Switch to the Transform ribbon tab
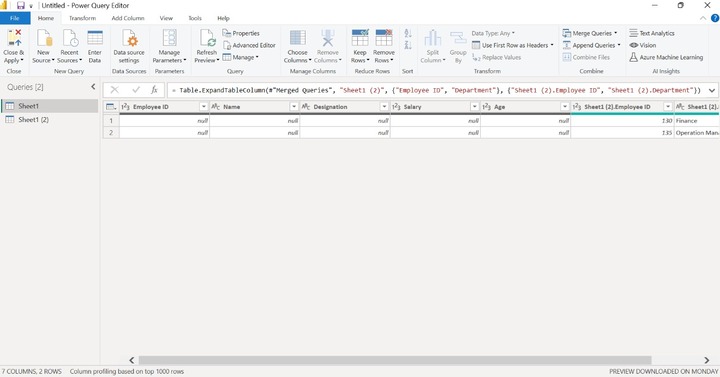720x377 pixels. click(83, 18)
